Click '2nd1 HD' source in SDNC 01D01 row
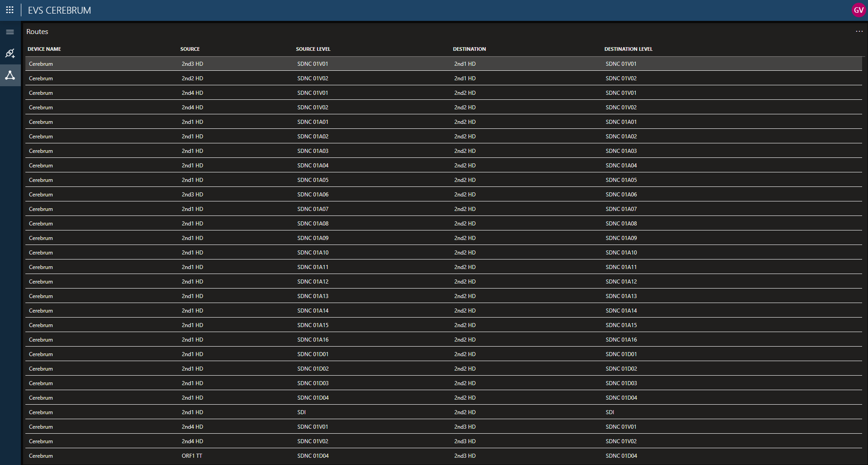This screenshot has height=465, width=868. click(192, 354)
